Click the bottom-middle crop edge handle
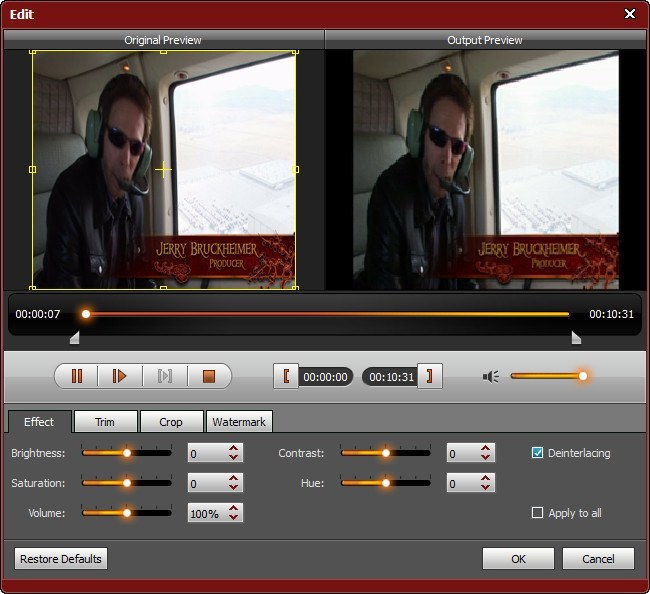This screenshot has width=650, height=594. click(x=163, y=287)
